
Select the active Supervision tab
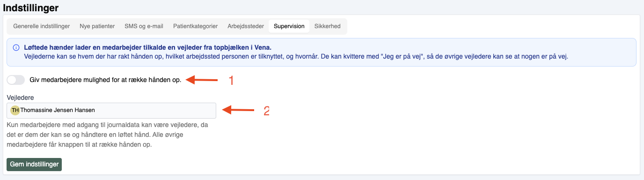pyautogui.click(x=289, y=26)
